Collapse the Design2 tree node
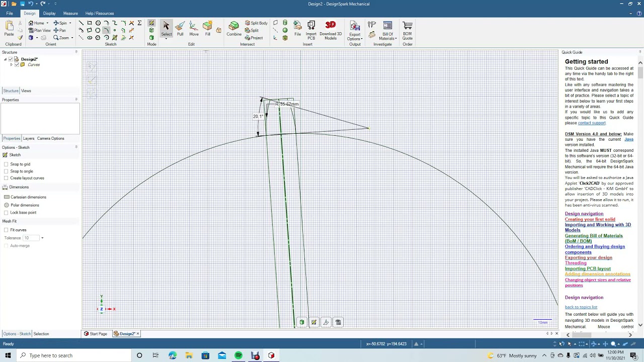This screenshot has height=362, width=644. (x=5, y=59)
